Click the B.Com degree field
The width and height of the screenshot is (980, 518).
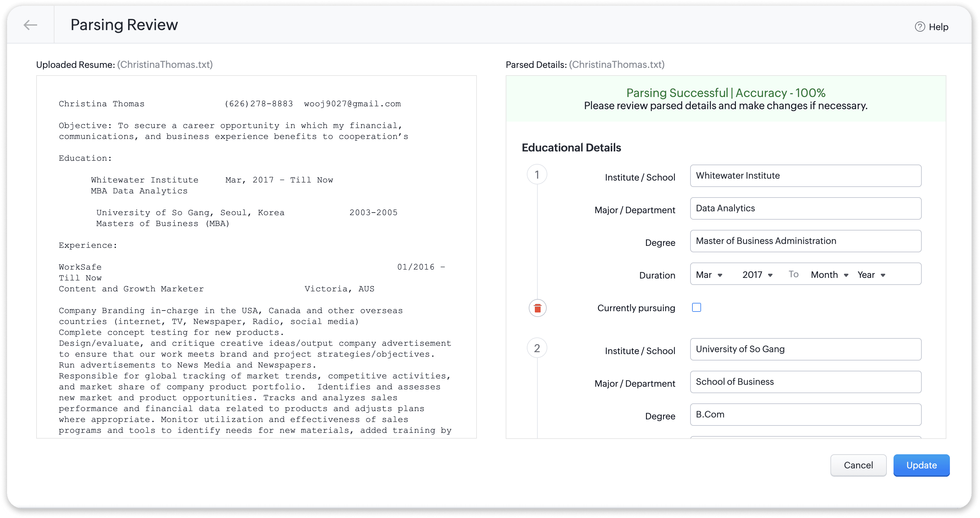pyautogui.click(x=805, y=415)
